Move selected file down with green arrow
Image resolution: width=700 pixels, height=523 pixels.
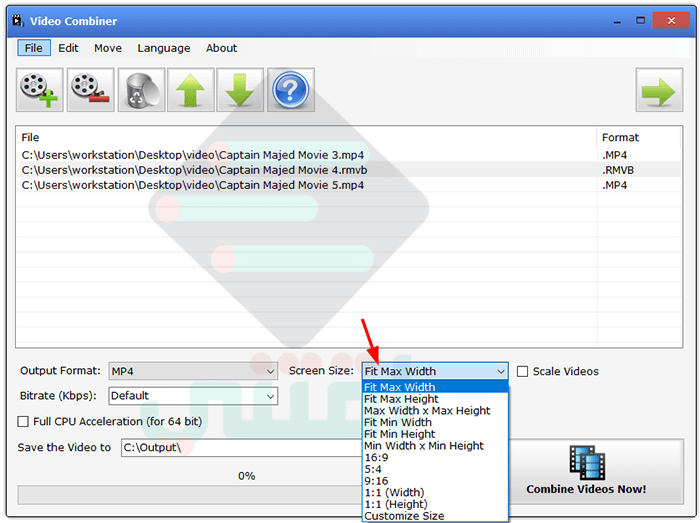(x=240, y=90)
